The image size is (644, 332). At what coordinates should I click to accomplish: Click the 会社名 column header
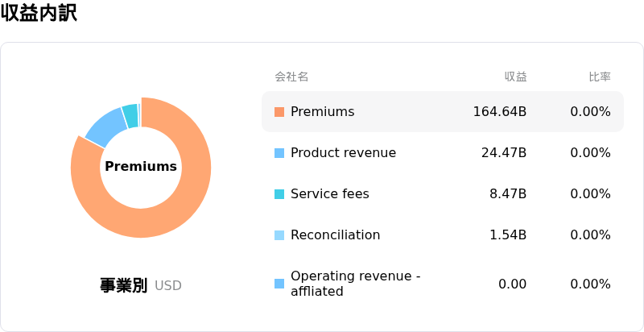[x=291, y=77]
